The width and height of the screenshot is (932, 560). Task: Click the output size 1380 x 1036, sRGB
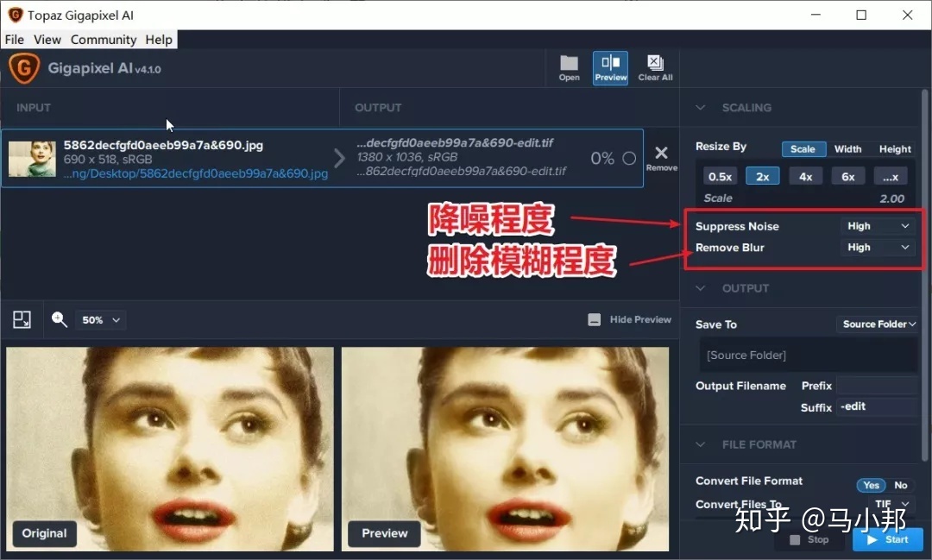(407, 157)
